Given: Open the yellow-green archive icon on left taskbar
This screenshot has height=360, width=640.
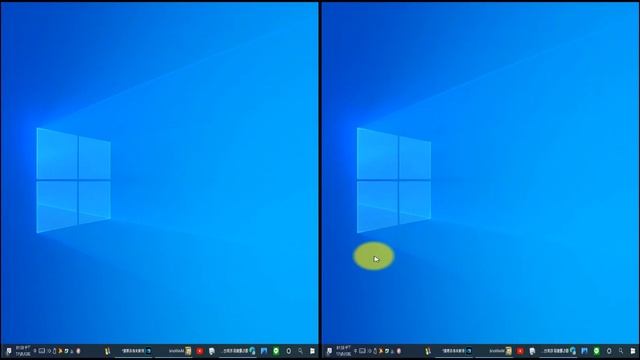Looking at the screenshot, I should (x=108, y=351).
